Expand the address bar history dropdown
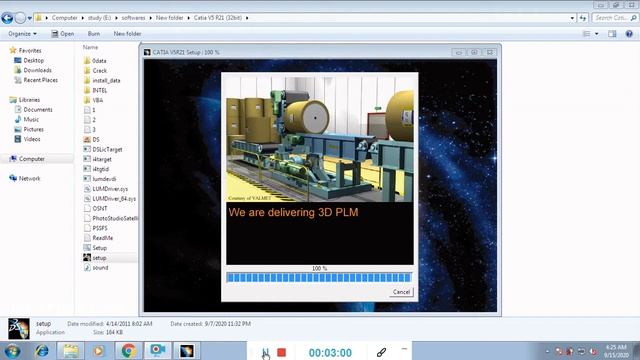The width and height of the screenshot is (640, 360). tap(572, 18)
